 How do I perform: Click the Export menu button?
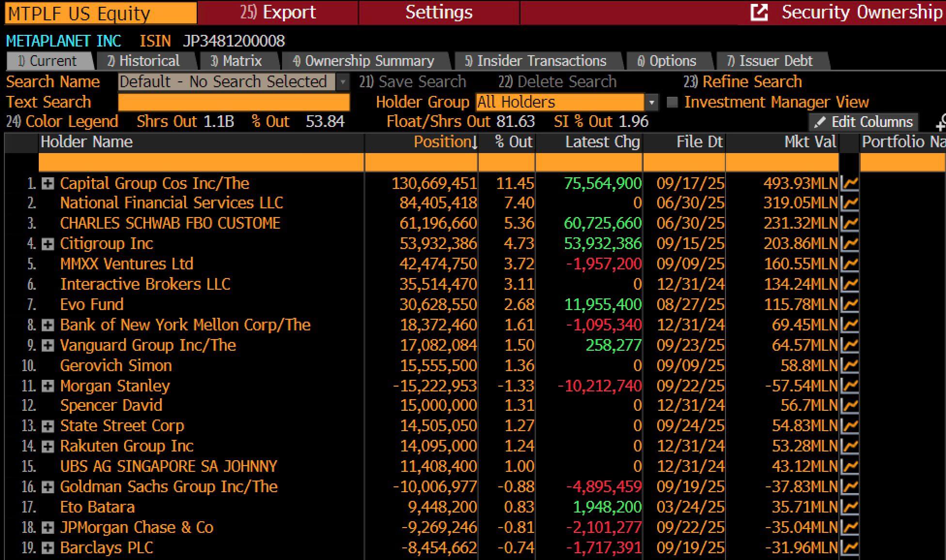[277, 12]
